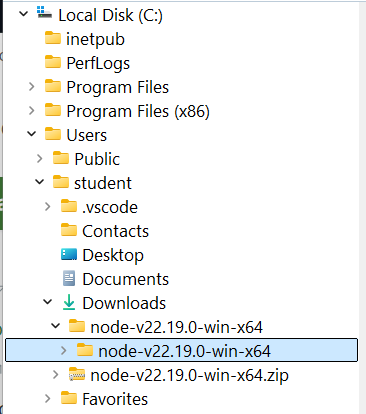Select Local Disk (C:) in tree
The image size is (366, 414).
coord(110,15)
